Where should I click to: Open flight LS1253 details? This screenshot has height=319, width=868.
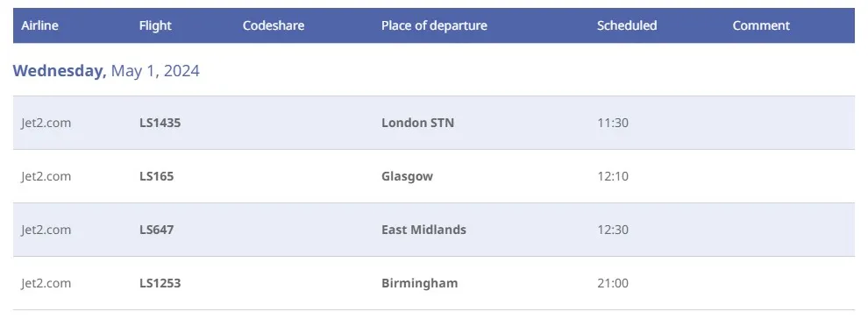(160, 283)
